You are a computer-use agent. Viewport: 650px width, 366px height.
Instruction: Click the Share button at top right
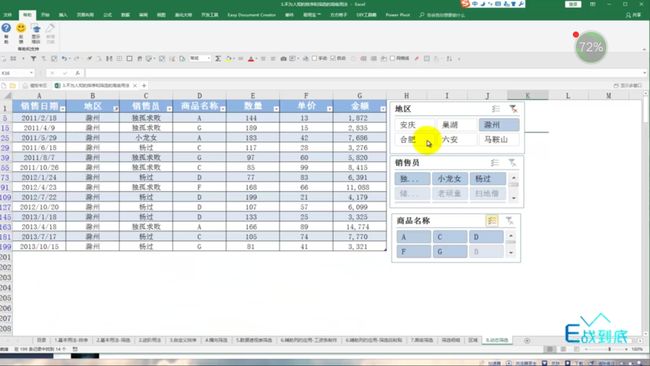coord(633,15)
